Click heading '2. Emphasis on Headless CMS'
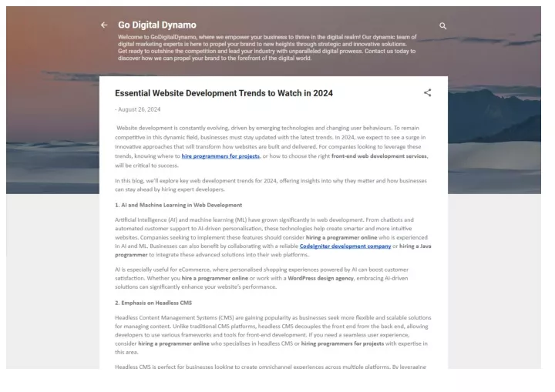Screen dimensions: 555x392 pos(153,303)
